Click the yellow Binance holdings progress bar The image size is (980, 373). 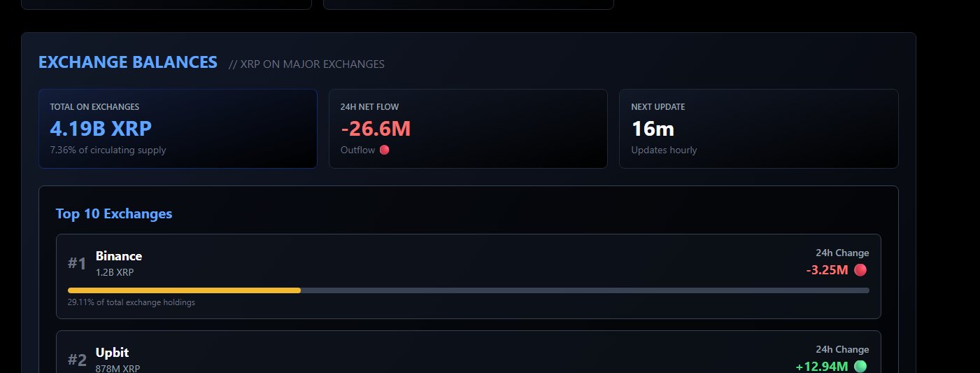[184, 290]
